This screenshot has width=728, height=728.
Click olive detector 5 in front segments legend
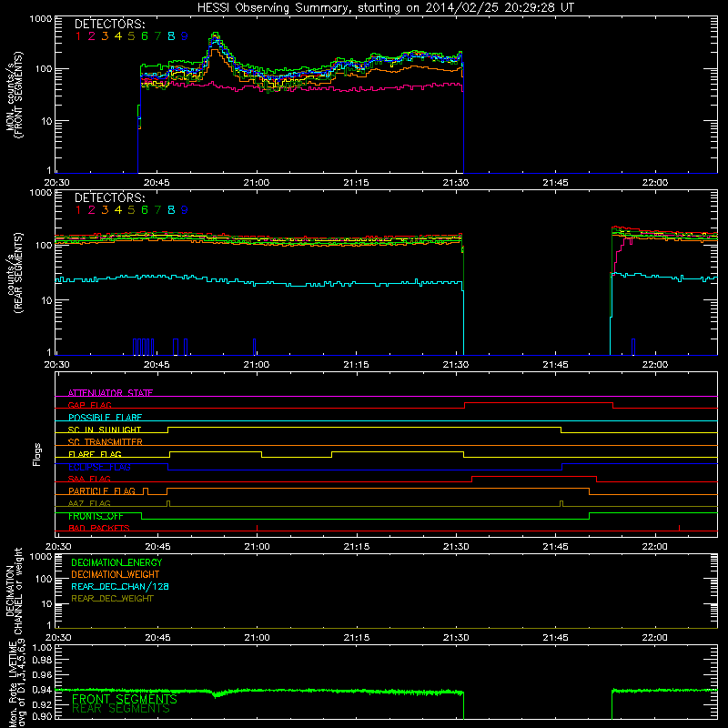point(131,36)
